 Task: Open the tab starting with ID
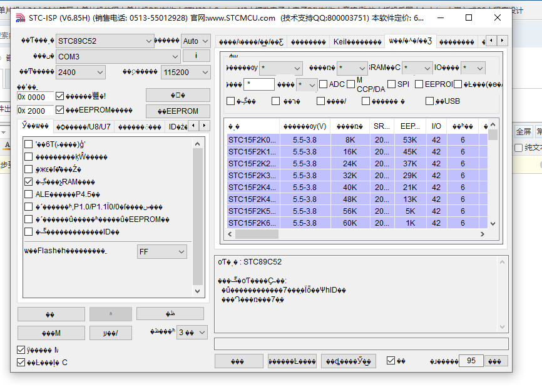click(x=178, y=127)
